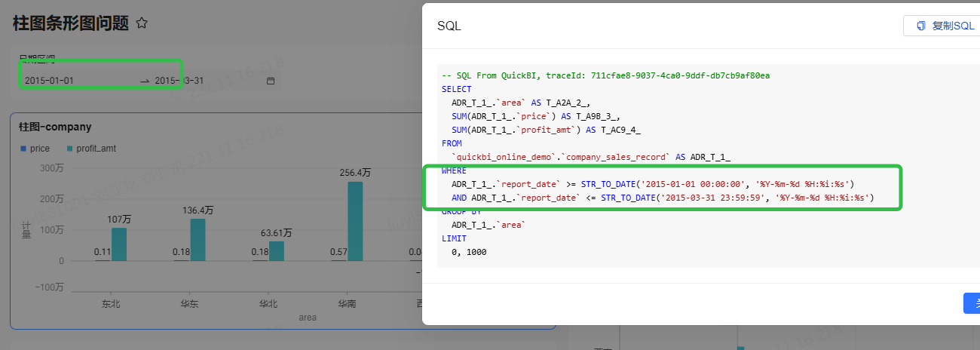This screenshot has height=350, width=980.
Task: Toggle the profit_amt legend series
Action: 96,149
